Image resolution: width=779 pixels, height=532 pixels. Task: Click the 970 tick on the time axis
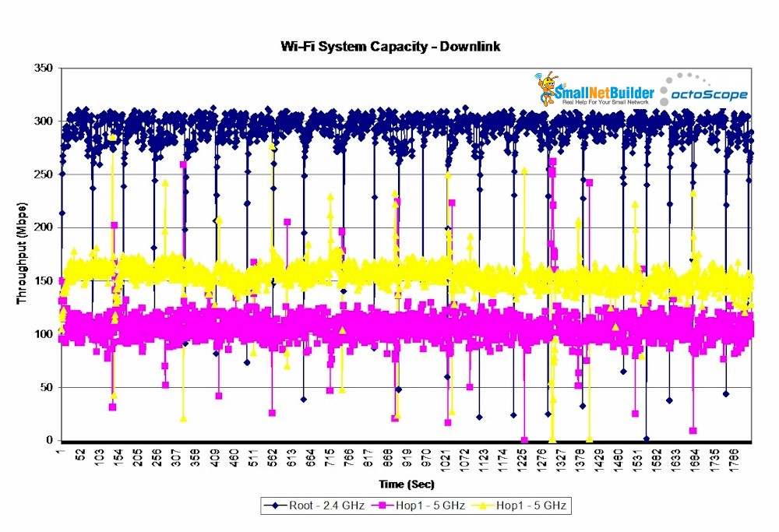[425, 456]
